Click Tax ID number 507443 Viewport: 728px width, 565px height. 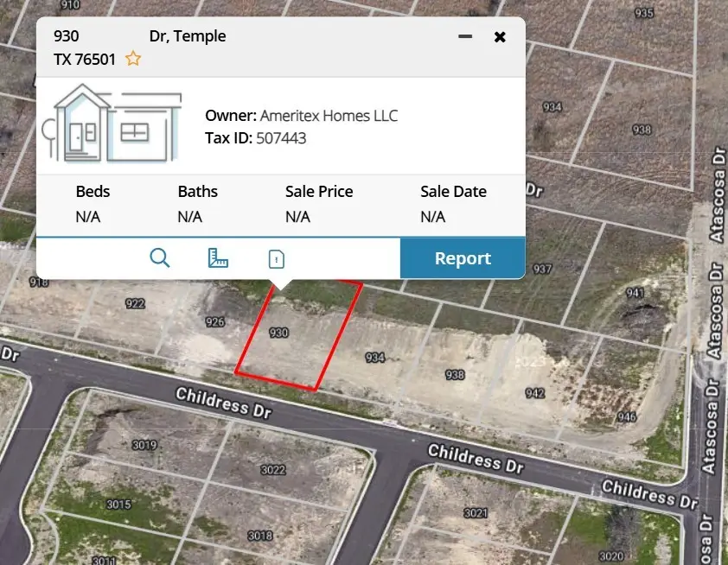click(281, 138)
